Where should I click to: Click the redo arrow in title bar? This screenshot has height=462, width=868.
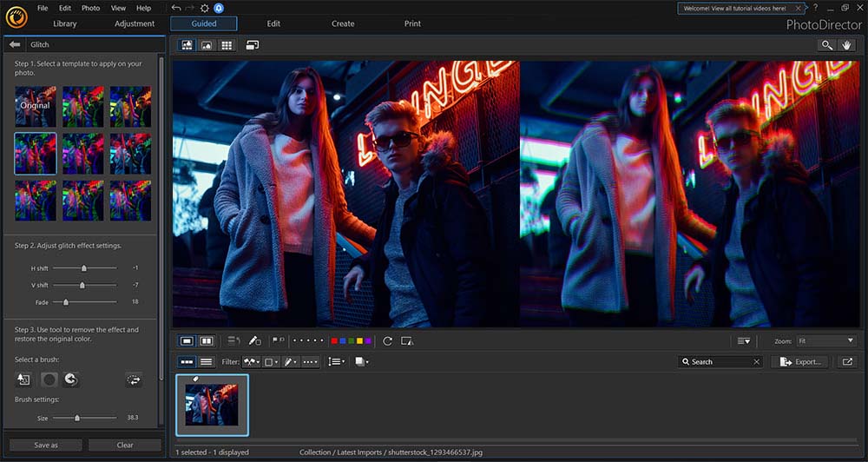coord(190,8)
